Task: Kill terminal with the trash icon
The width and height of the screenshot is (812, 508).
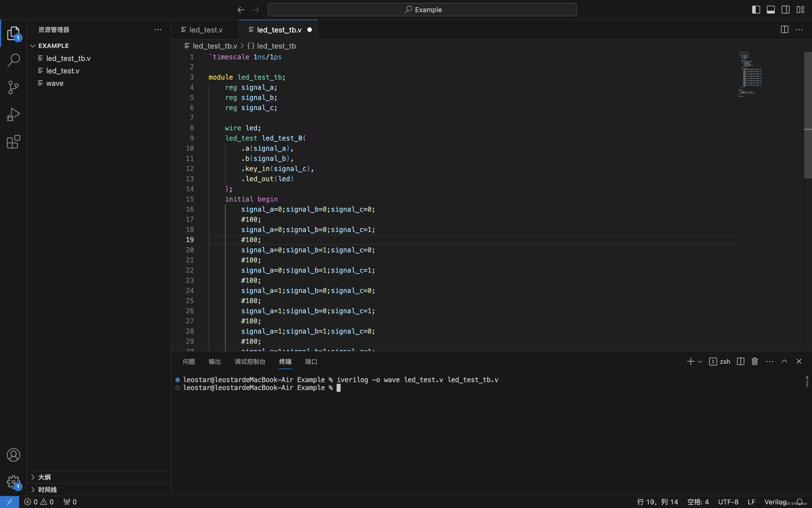Action: point(755,362)
